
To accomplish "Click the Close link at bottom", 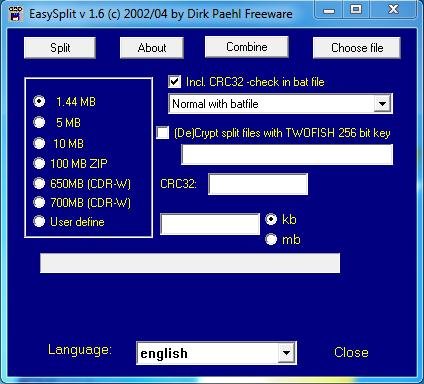I will pos(351,352).
